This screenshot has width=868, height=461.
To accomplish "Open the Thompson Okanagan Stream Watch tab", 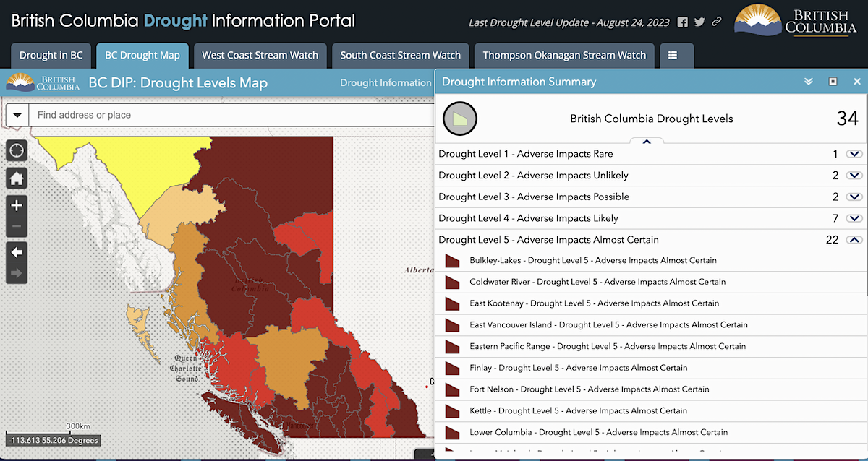I will pos(564,55).
